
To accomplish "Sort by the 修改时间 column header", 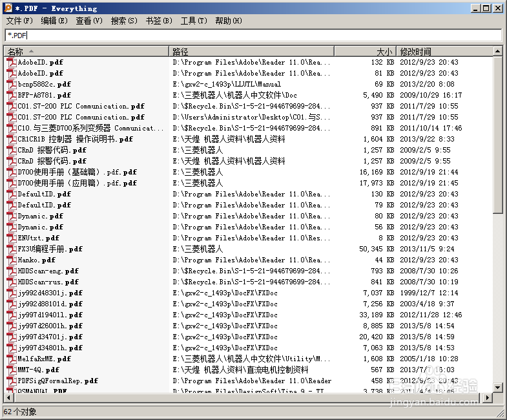I will tap(444, 52).
